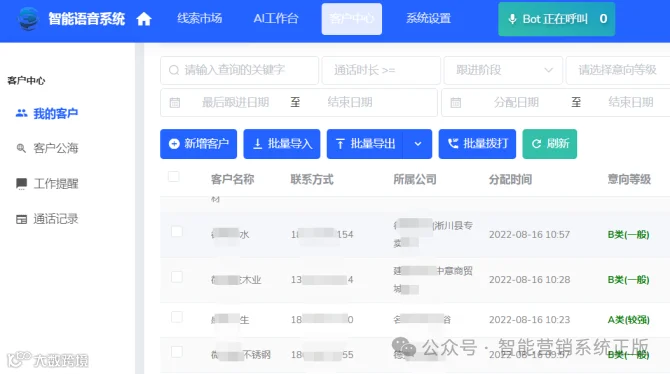Open 客户公海 in the sidebar
Viewport: 670px width, 374px height.
47,148
